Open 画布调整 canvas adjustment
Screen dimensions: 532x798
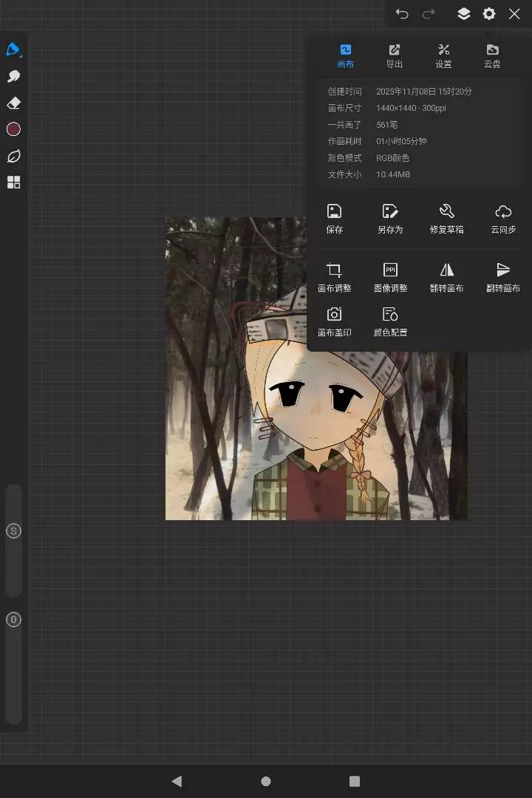point(335,277)
